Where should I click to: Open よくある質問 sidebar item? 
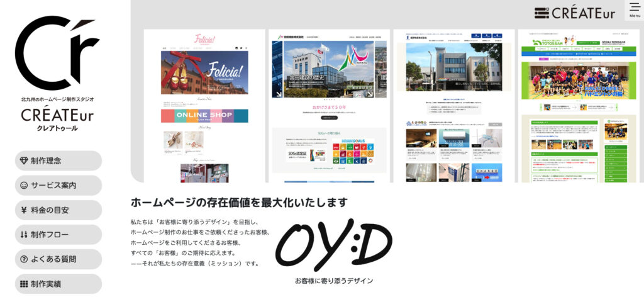click(x=58, y=259)
